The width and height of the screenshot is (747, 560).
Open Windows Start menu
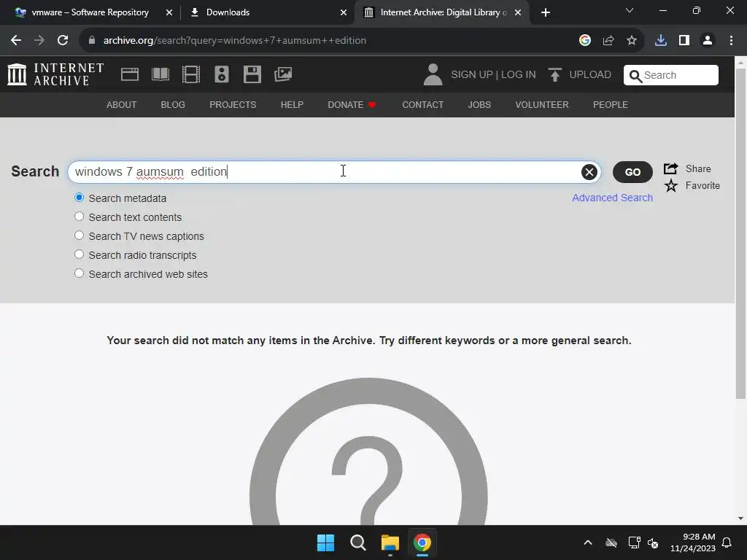326,542
